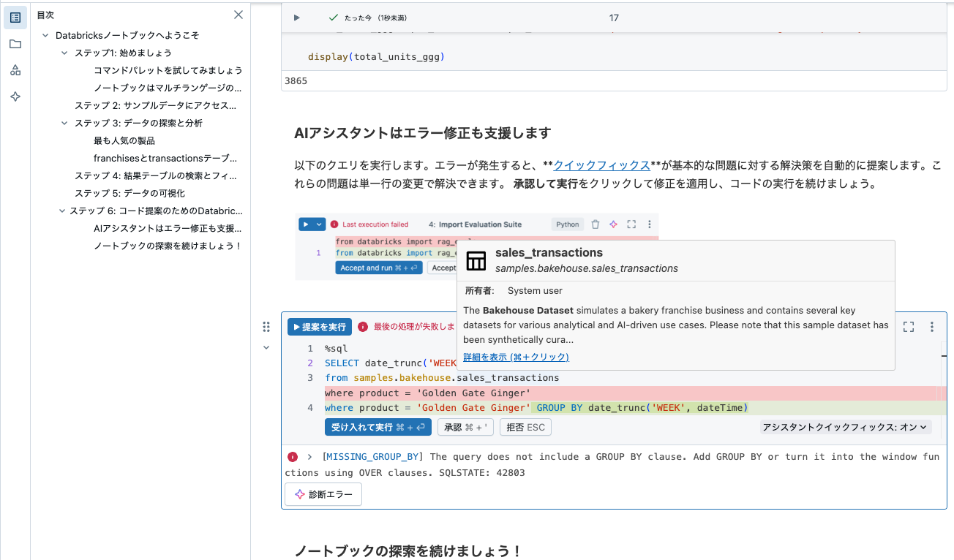The image size is (954, 560).
Task: Close the 目次 panel with the X
Action: pyautogui.click(x=238, y=15)
